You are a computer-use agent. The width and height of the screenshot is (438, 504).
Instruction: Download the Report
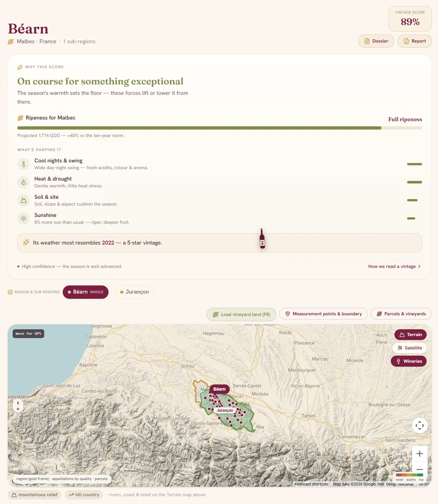(x=414, y=41)
